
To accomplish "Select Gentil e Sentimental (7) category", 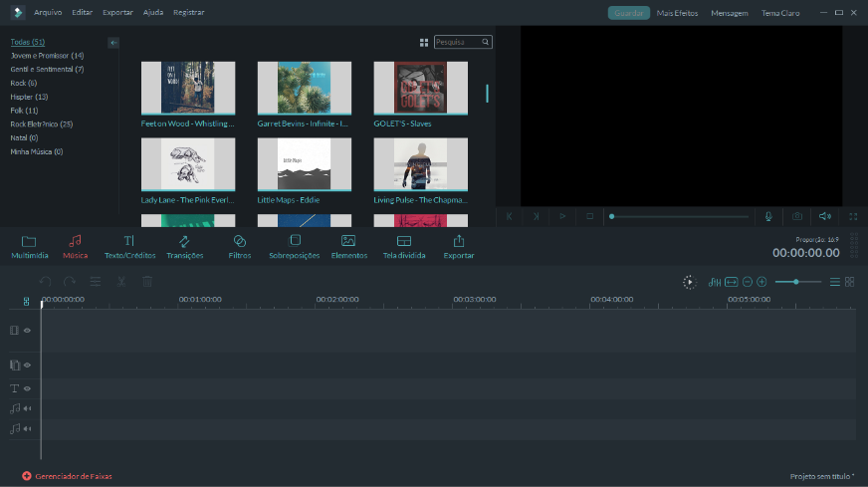I will (47, 70).
